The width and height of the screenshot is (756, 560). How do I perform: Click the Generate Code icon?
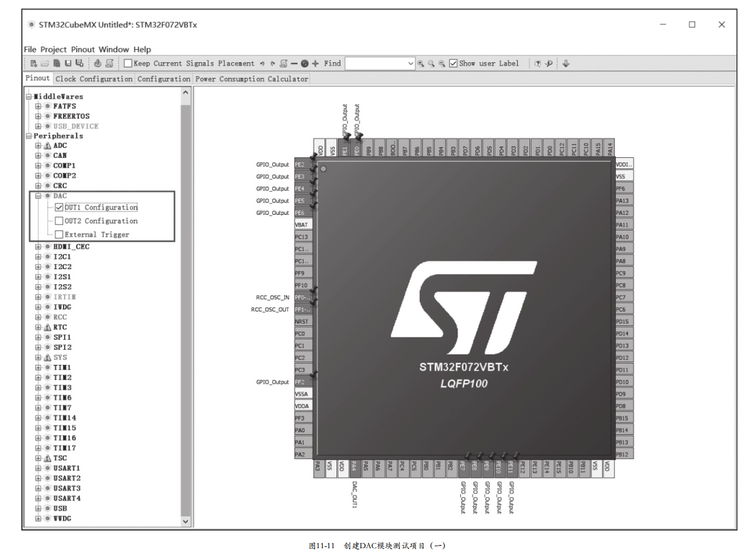click(98, 63)
